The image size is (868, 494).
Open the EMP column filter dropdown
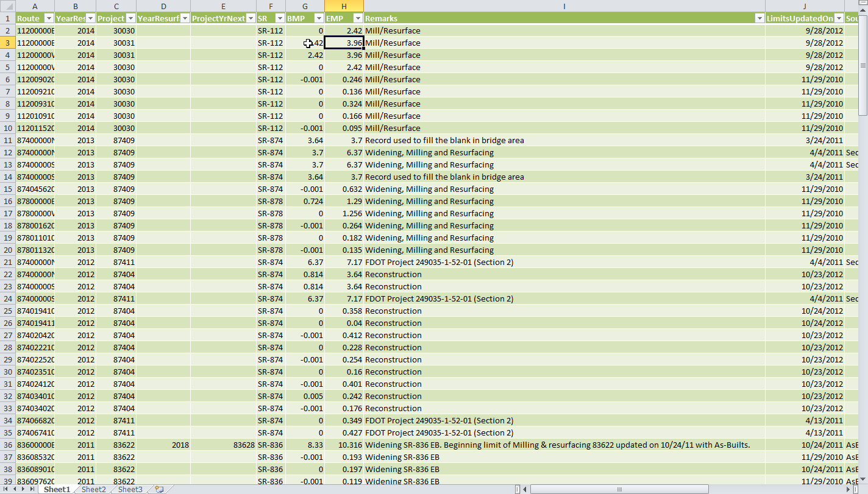[x=358, y=18]
